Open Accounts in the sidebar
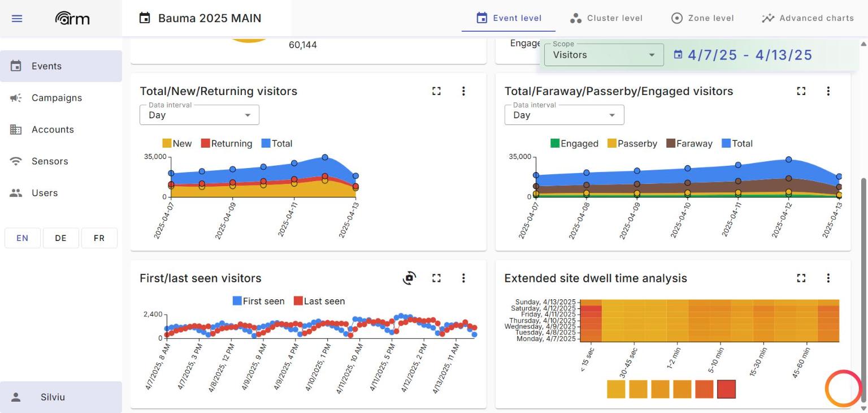Screen dimensions: 868x413 [x=61, y=130]
